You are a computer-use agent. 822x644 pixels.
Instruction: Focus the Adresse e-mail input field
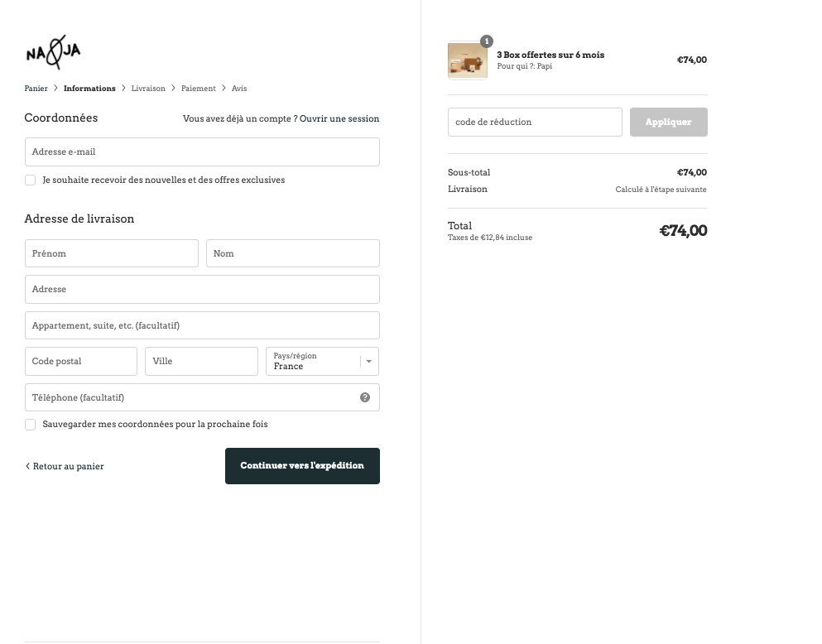tap(202, 152)
